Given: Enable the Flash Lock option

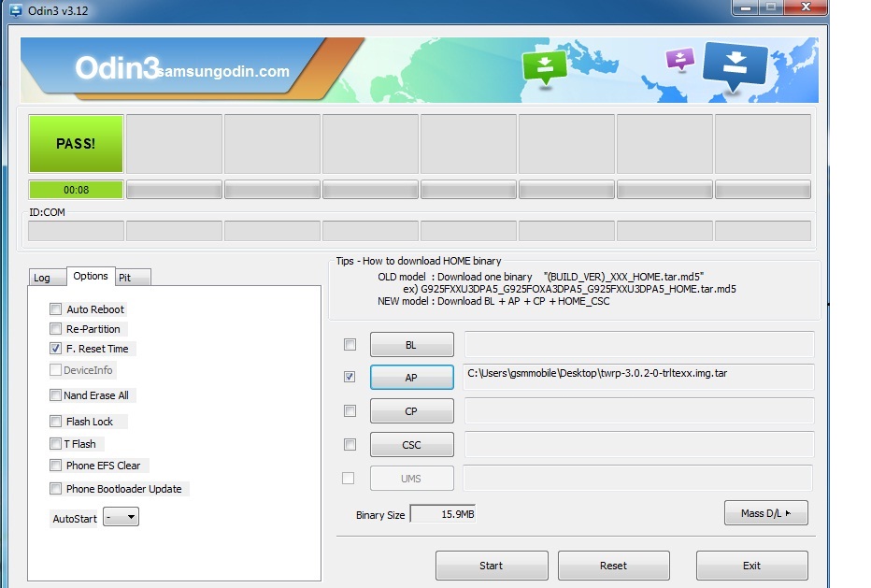Looking at the screenshot, I should coord(55,422).
